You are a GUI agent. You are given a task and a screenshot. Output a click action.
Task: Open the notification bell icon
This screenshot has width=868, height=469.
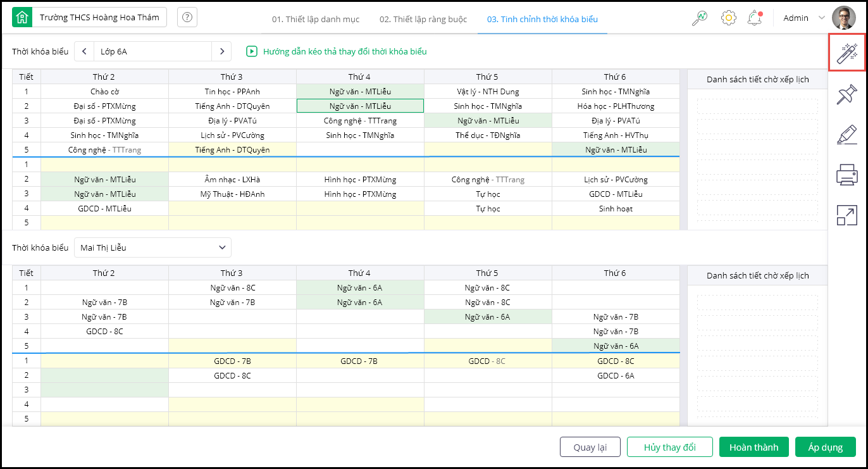[x=754, y=18]
